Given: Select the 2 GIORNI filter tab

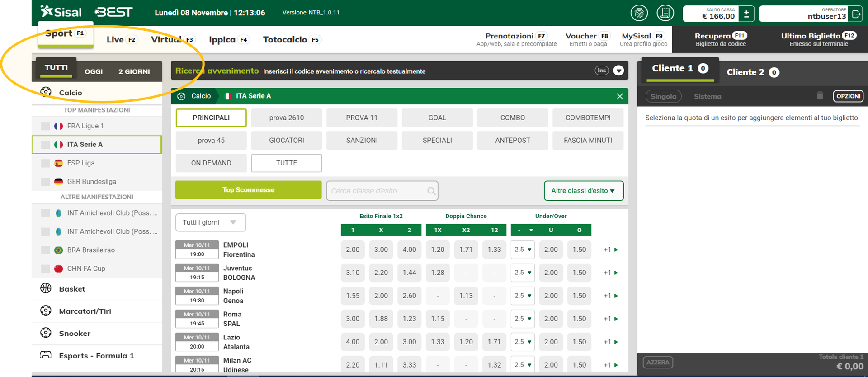Looking at the screenshot, I should tap(134, 71).
